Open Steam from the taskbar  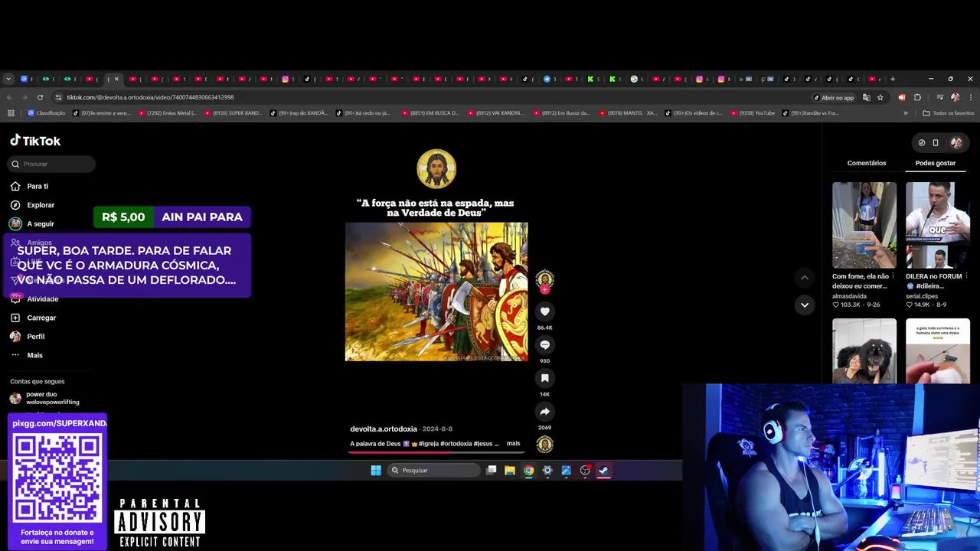tap(603, 471)
